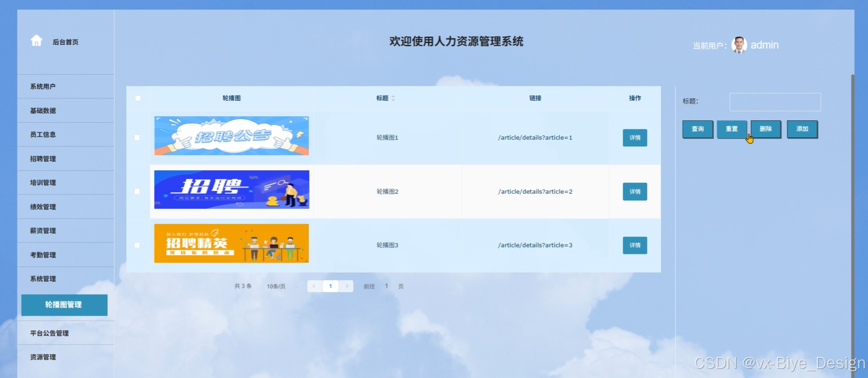
Task: Click the blue 招聘 banner thumbnail
Action: (x=232, y=189)
